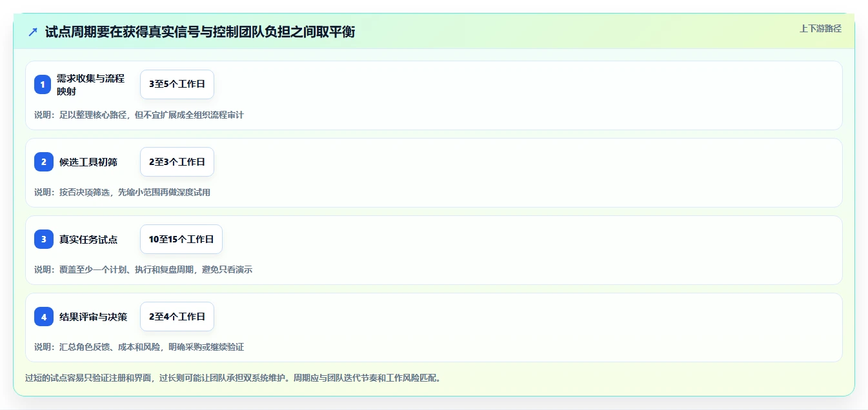
Task: Click the 结果评审与决策 step title
Action: [93, 317]
